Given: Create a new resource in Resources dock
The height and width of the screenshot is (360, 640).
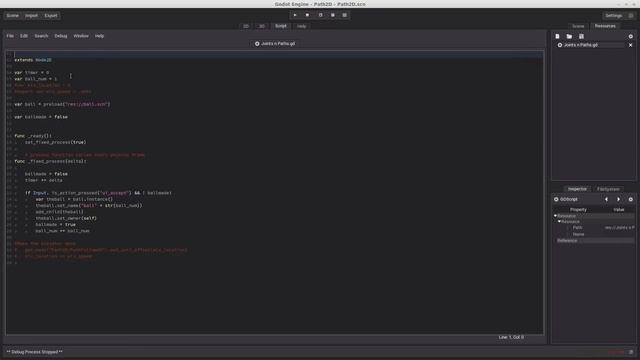Looking at the screenshot, I should [x=557, y=36].
